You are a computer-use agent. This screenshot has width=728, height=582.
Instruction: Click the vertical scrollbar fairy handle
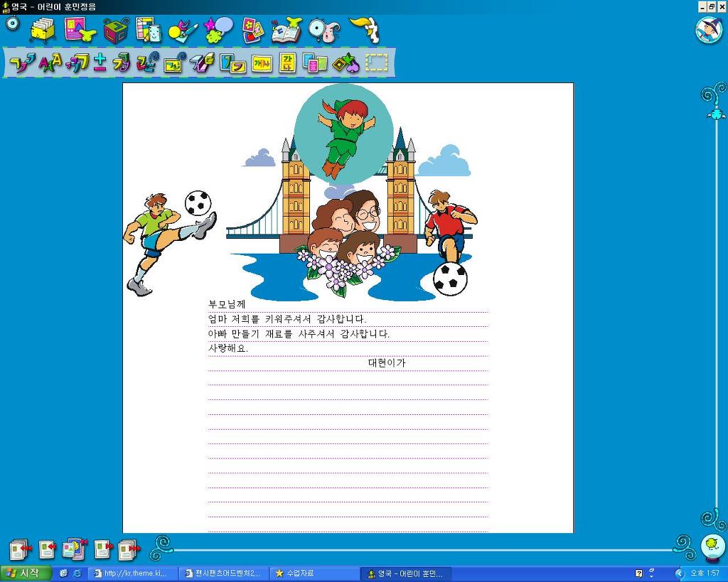click(716, 113)
